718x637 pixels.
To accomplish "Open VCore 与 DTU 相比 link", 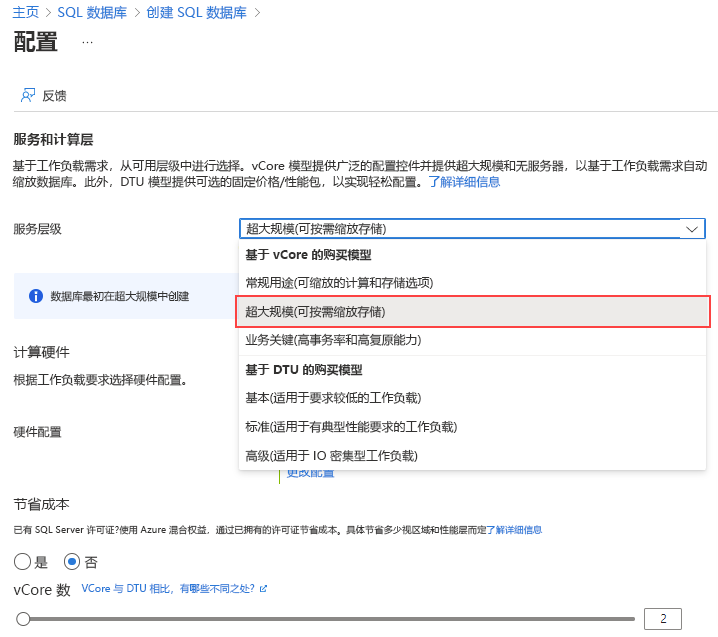I will 168,588.
